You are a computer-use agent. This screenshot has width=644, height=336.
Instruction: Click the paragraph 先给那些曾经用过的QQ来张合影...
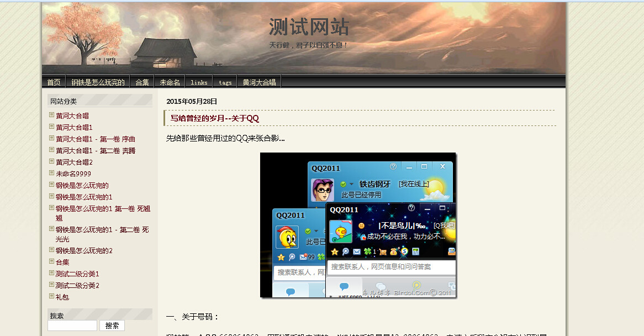coord(225,138)
